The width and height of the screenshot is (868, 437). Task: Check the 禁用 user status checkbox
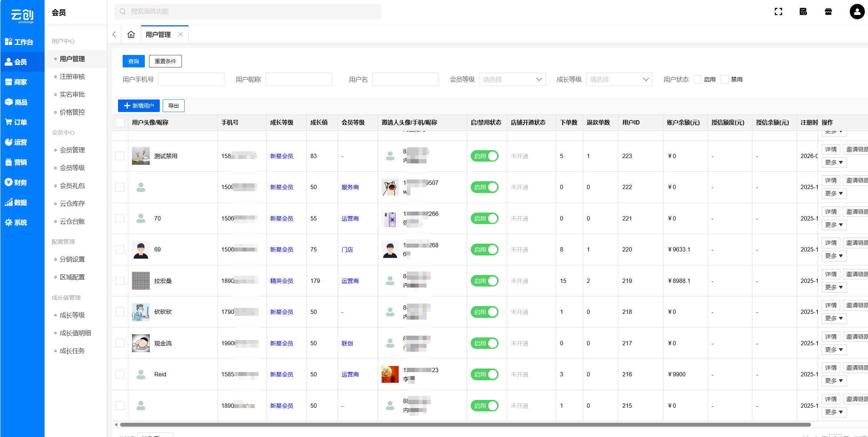[724, 79]
